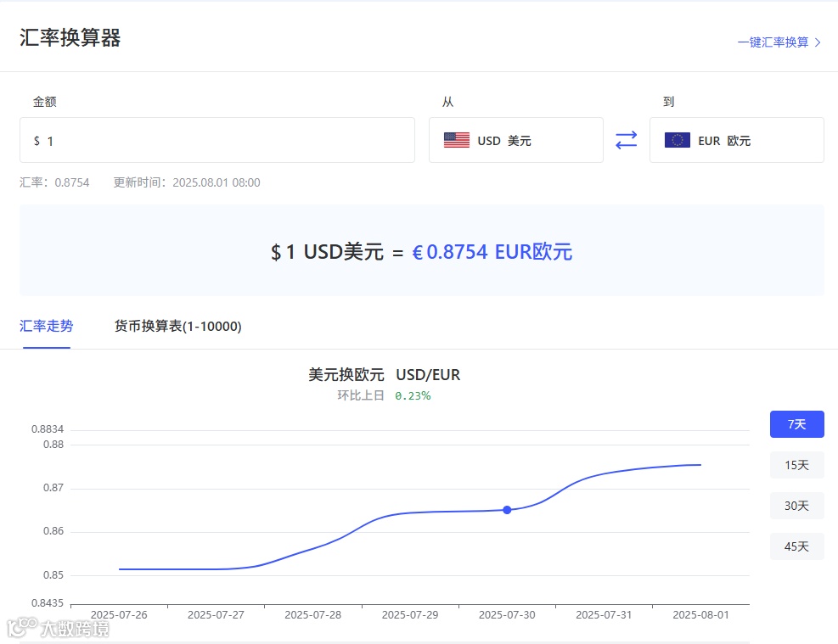This screenshot has width=838, height=644.
Task: Click the 更新时间 2025.08.01 08:00 text
Action: coord(187,182)
